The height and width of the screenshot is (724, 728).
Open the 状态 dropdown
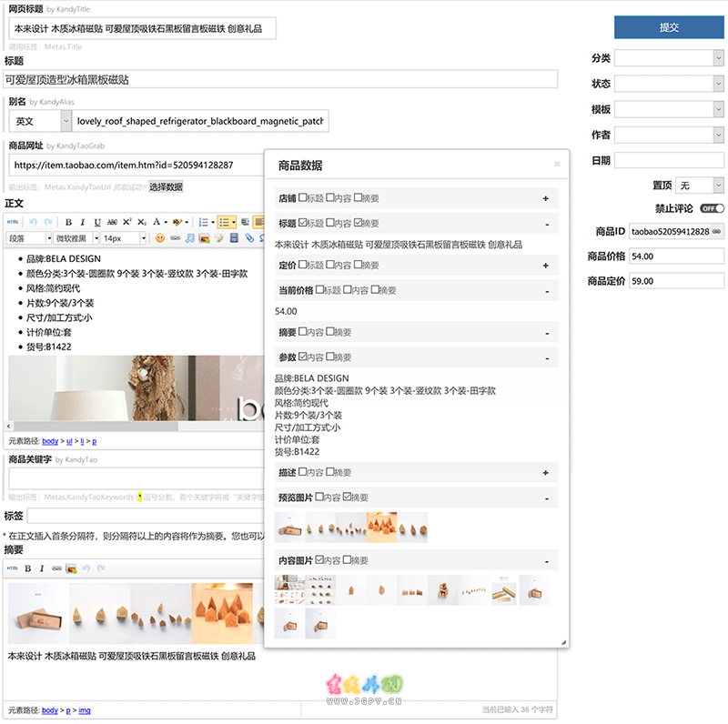669,84
